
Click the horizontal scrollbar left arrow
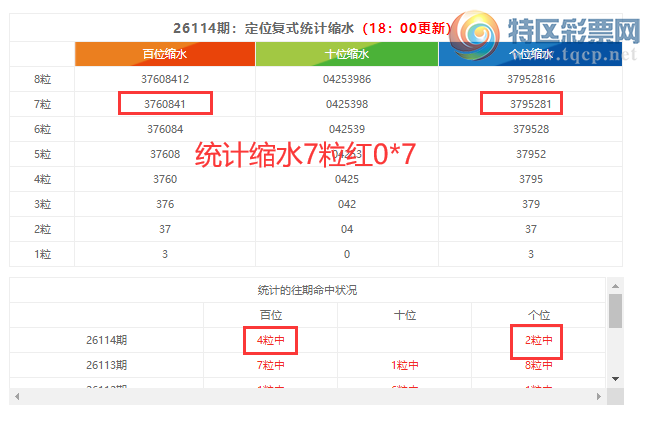17,396
